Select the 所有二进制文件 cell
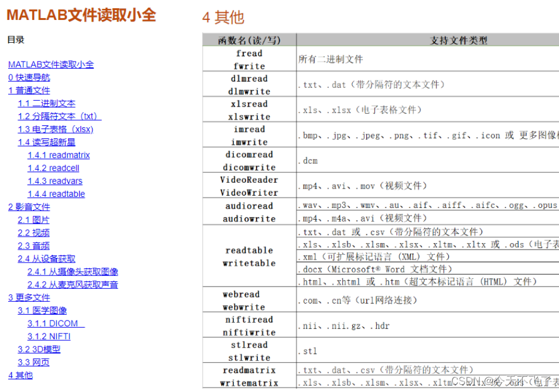 pos(330,59)
